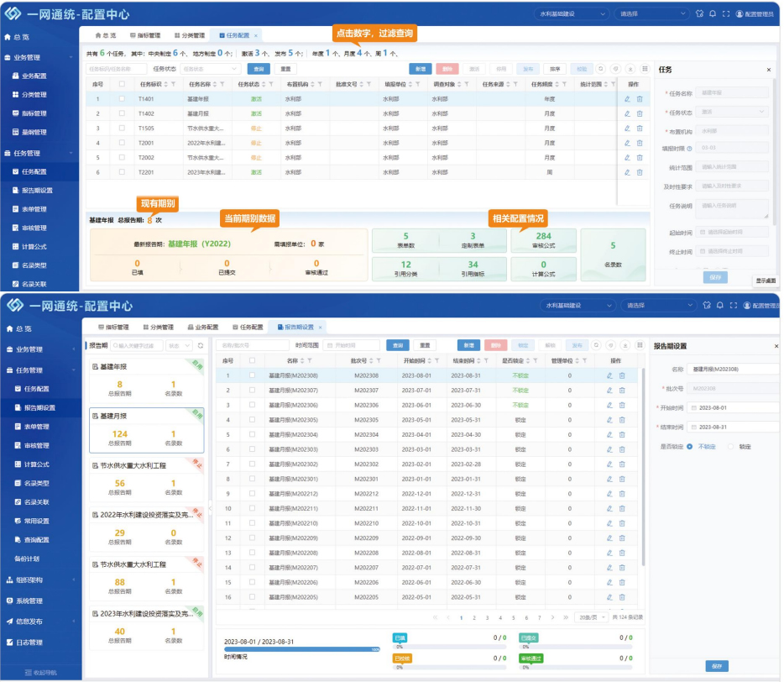The width and height of the screenshot is (784, 682).
Task: Check the checkbox for task T1505 row
Action: point(122,129)
